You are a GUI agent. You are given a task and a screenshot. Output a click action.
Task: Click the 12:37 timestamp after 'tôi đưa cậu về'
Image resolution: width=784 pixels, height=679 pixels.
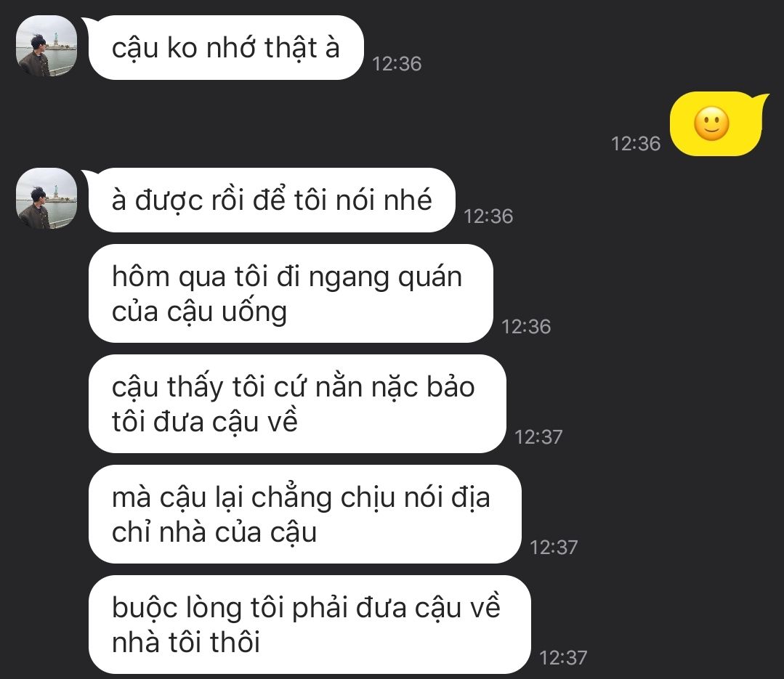(x=538, y=437)
